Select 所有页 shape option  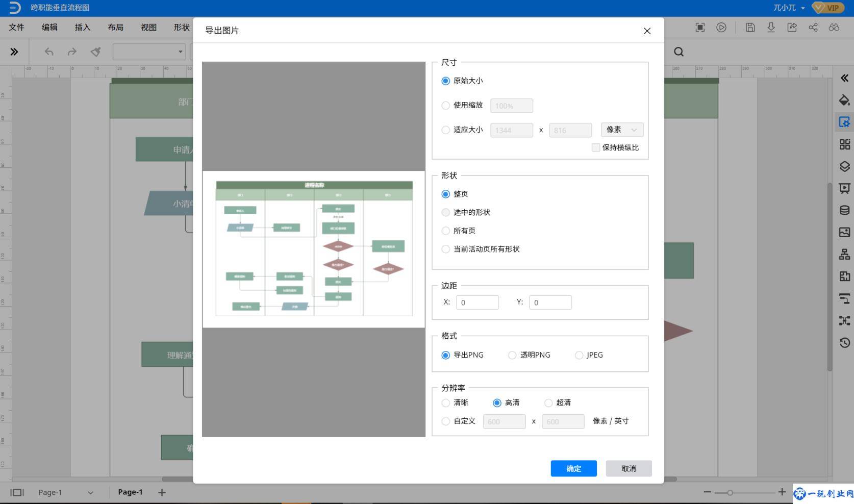coord(458,231)
